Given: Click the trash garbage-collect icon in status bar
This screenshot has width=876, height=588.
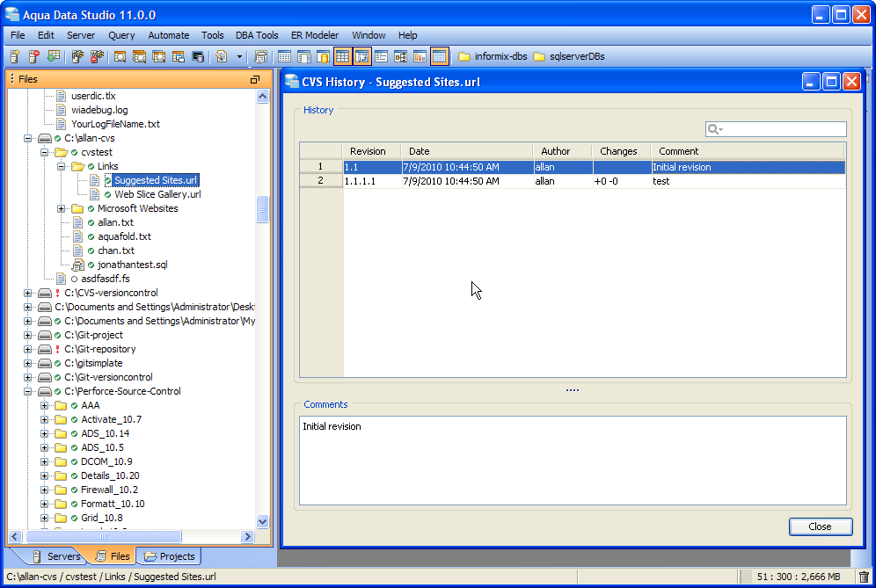Looking at the screenshot, I should click(865, 577).
